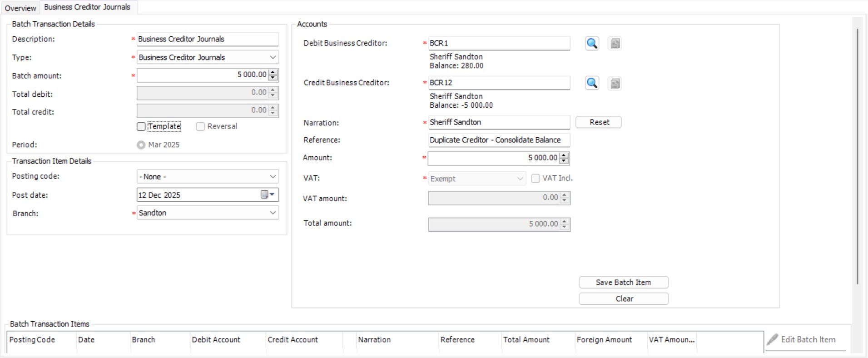
Task: Click the Total Amount column header
Action: click(x=539, y=340)
